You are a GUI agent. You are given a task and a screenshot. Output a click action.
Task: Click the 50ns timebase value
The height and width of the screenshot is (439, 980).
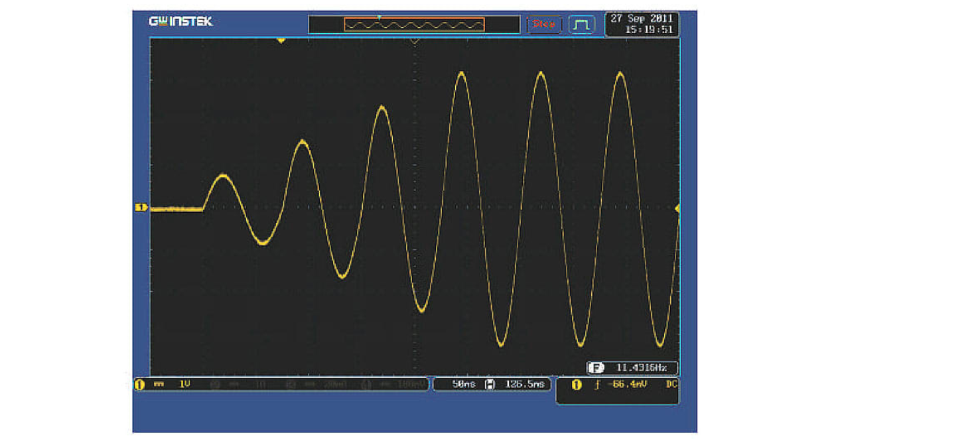pos(463,384)
